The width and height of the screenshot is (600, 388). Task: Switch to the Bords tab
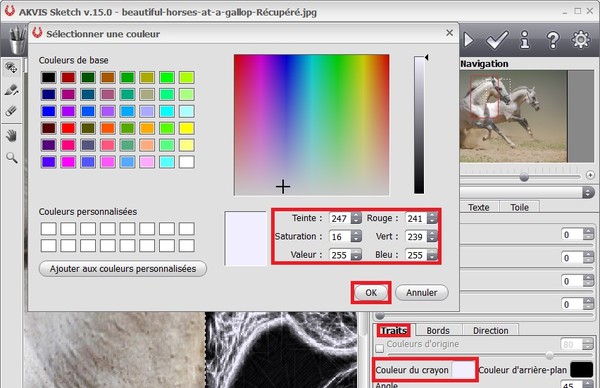[438, 330]
